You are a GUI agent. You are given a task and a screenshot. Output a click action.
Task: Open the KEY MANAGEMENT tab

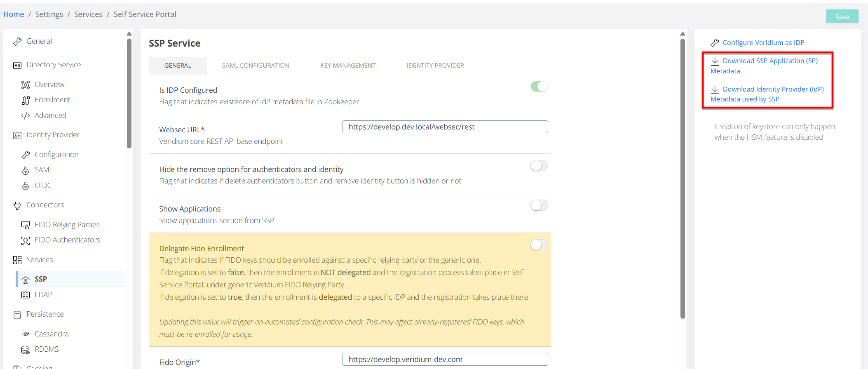pos(348,66)
